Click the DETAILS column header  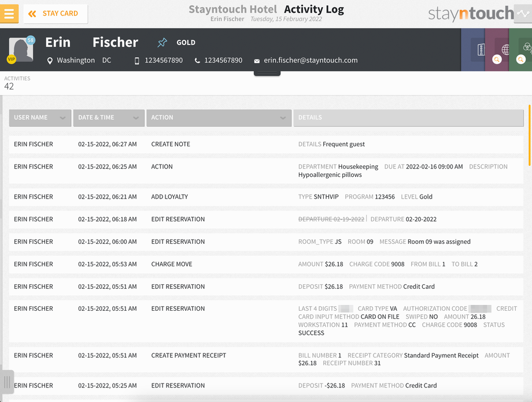[408, 118]
